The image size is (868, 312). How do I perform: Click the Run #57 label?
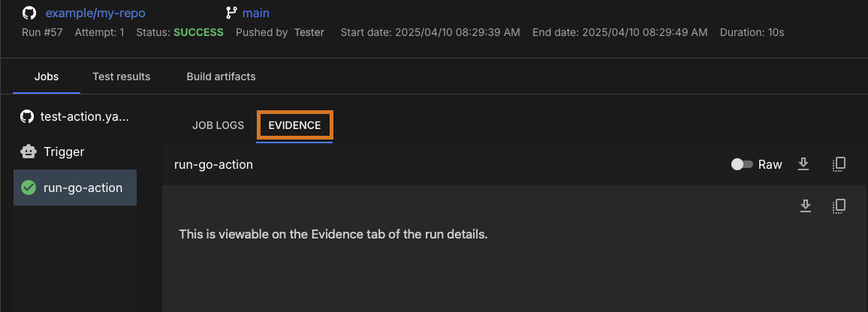pos(42,33)
